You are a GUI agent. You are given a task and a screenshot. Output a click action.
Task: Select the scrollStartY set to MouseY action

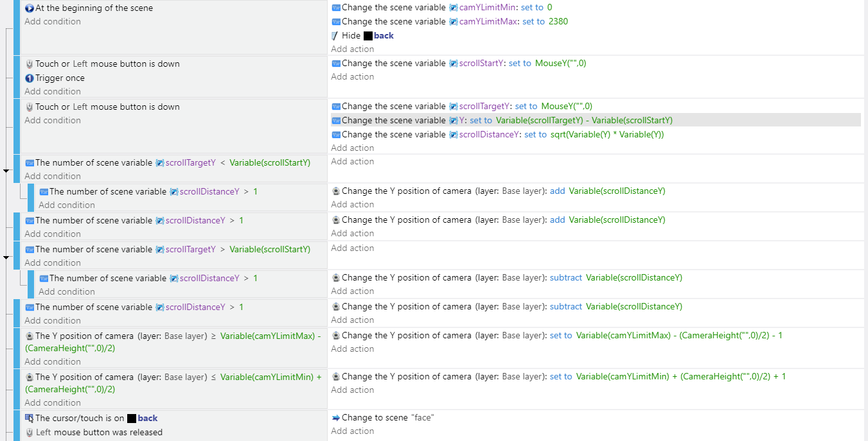point(459,64)
